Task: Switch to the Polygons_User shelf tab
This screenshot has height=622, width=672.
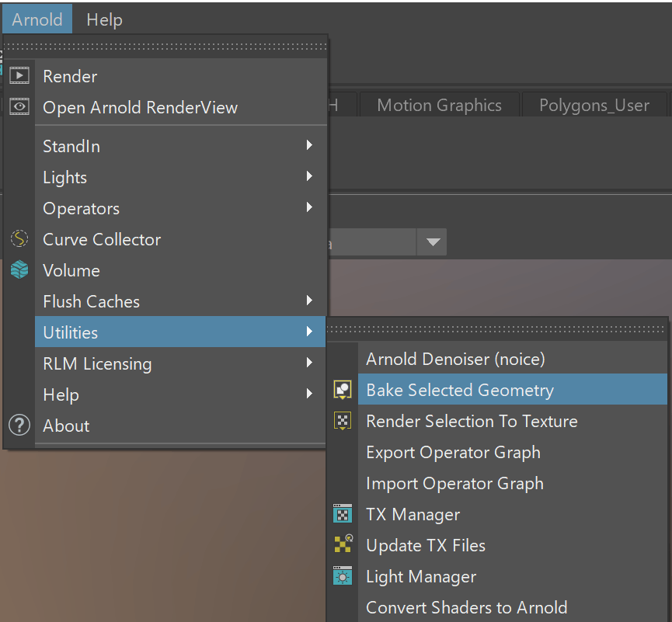Action: [594, 106]
